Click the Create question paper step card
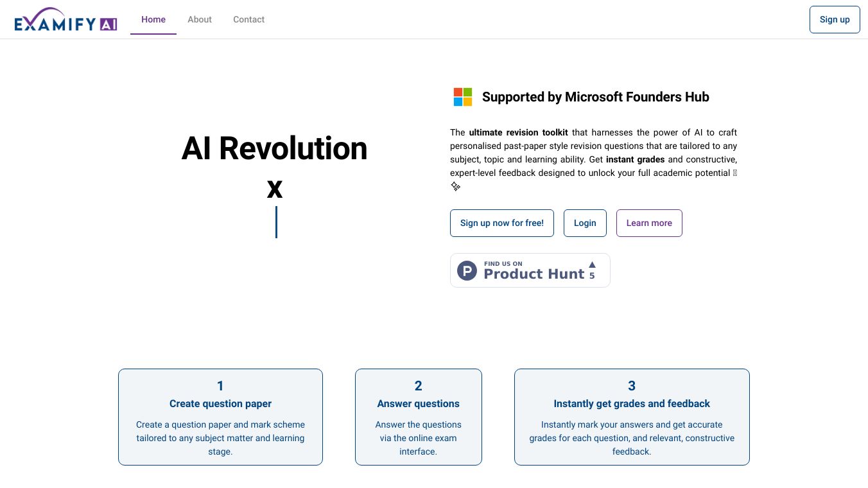This screenshot has height=488, width=868. pyautogui.click(x=220, y=417)
